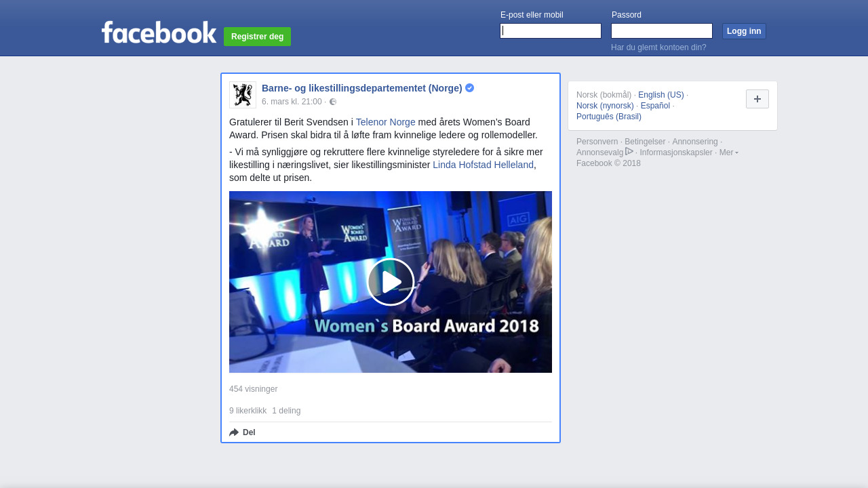
Task: Click the Facebook logo
Action: pos(159,32)
